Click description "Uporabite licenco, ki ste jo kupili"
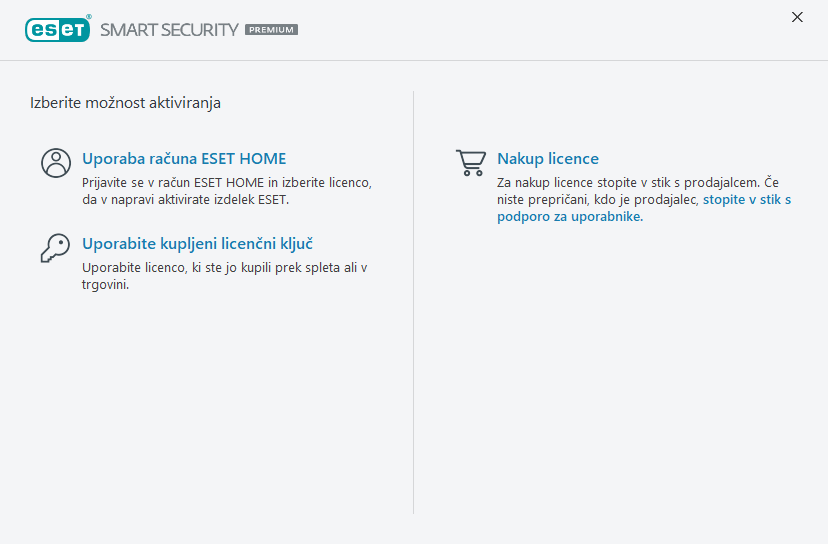The height and width of the screenshot is (544, 828). (x=225, y=268)
